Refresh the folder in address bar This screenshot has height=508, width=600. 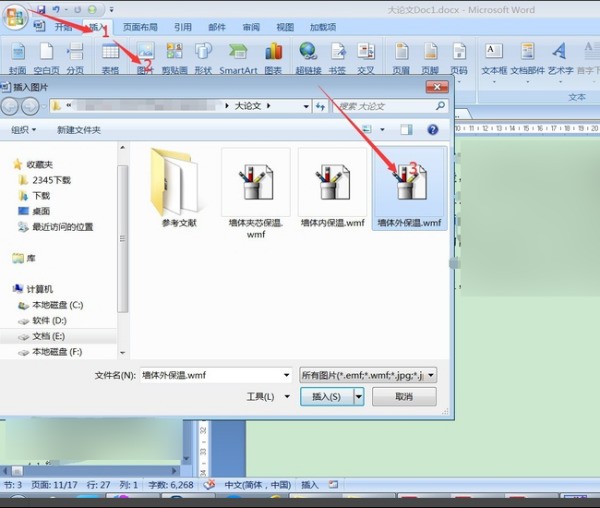coord(320,106)
